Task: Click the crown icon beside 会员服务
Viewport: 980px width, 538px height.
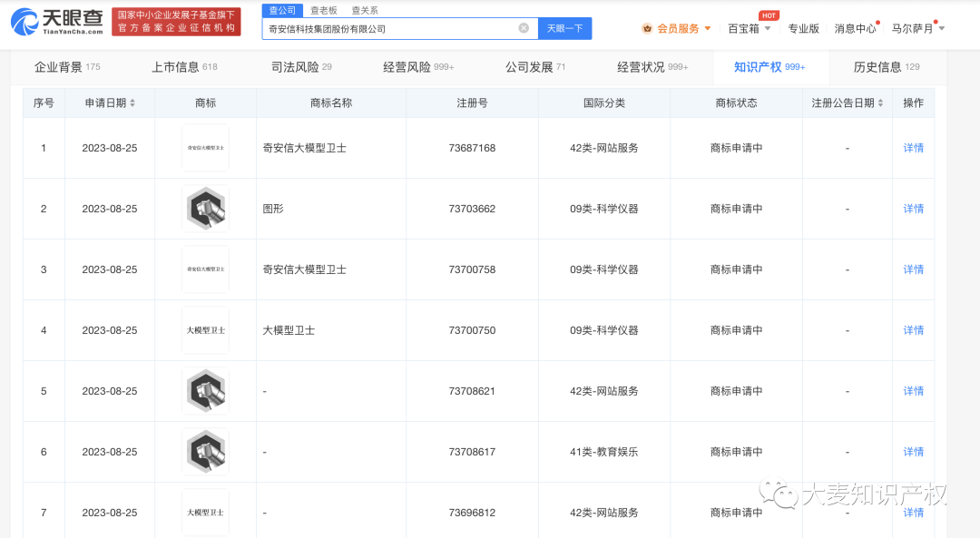Action: (646, 28)
